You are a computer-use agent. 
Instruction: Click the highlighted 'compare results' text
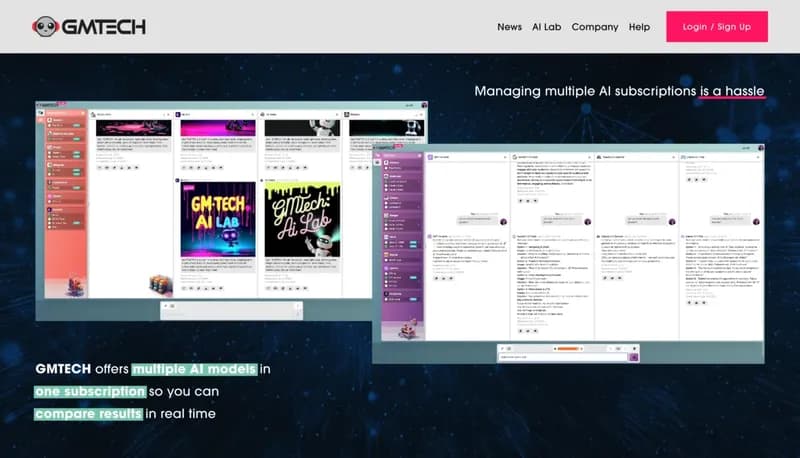coord(88,414)
